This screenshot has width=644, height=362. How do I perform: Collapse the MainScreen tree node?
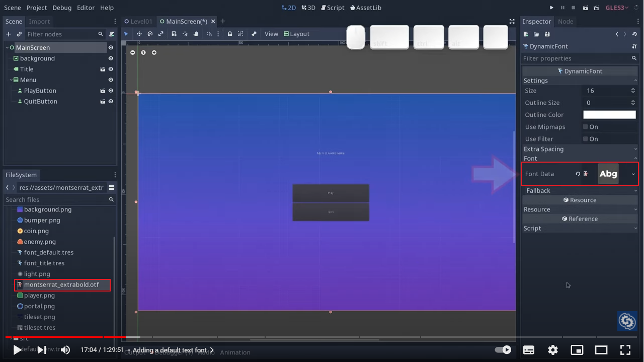point(7,47)
